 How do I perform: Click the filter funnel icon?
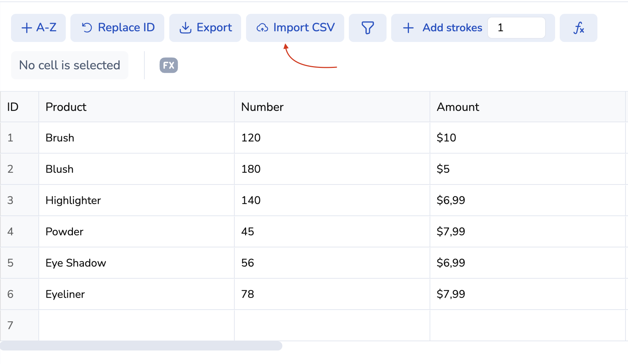(367, 28)
